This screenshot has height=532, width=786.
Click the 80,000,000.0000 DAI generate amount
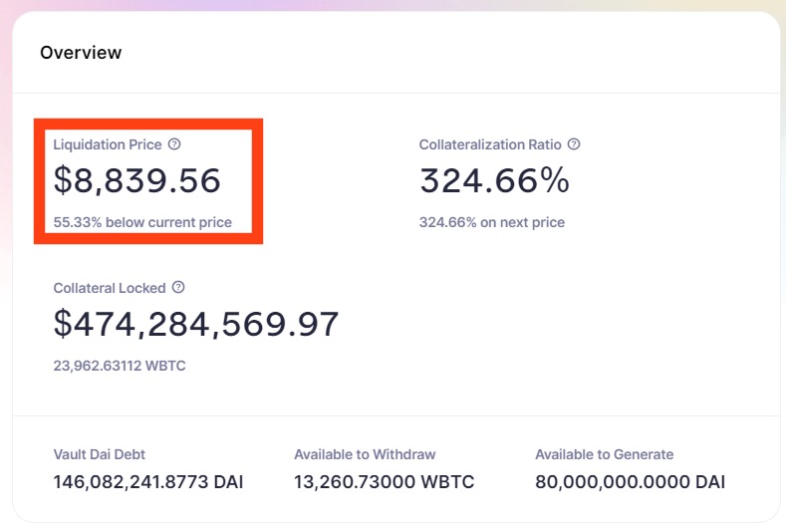tap(630, 483)
